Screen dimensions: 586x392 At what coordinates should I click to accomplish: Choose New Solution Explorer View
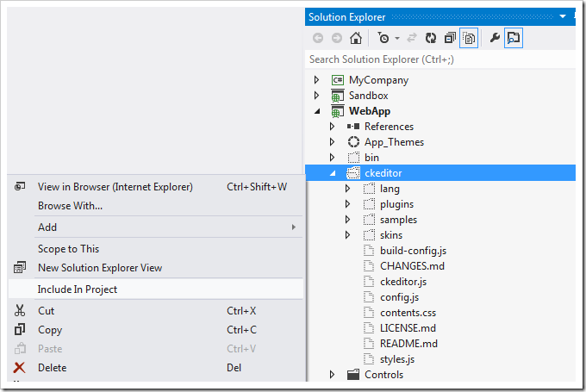155,268
